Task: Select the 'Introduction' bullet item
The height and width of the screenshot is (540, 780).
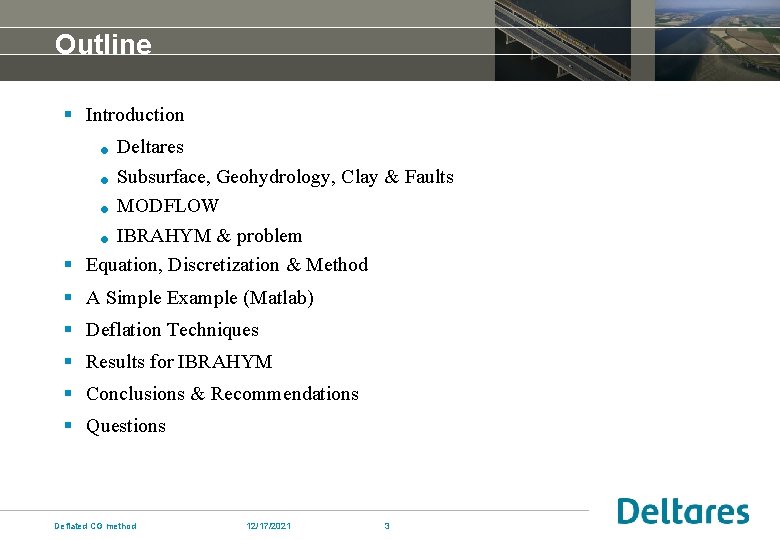Action: click(135, 115)
